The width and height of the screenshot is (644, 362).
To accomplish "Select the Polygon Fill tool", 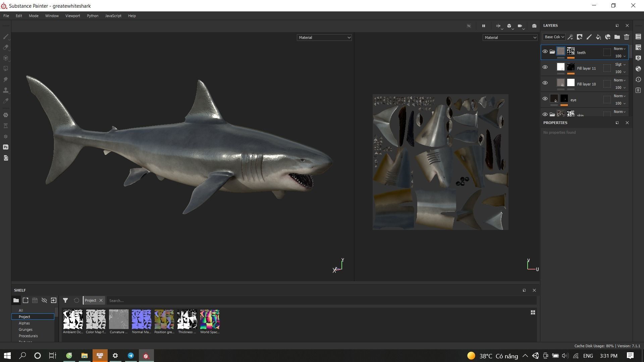I will (x=6, y=69).
